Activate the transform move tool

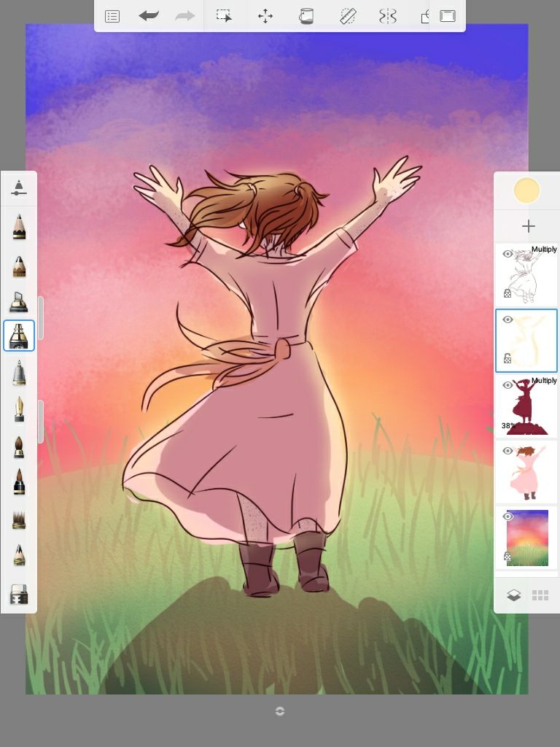tap(265, 16)
